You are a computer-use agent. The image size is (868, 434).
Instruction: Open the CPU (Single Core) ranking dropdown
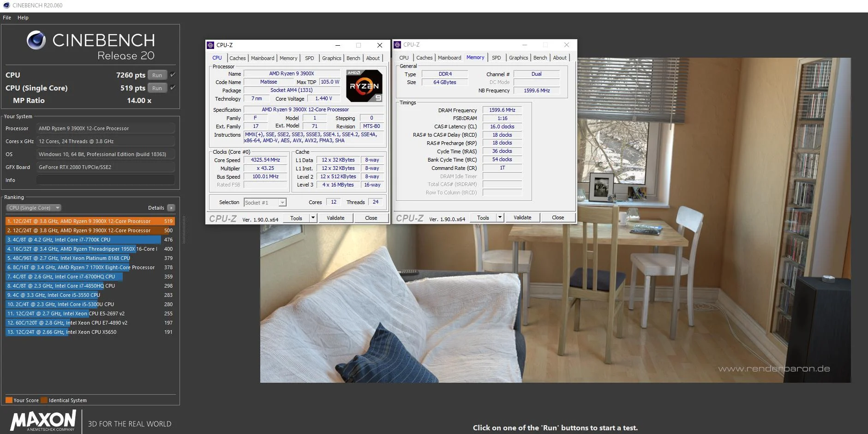(x=34, y=208)
